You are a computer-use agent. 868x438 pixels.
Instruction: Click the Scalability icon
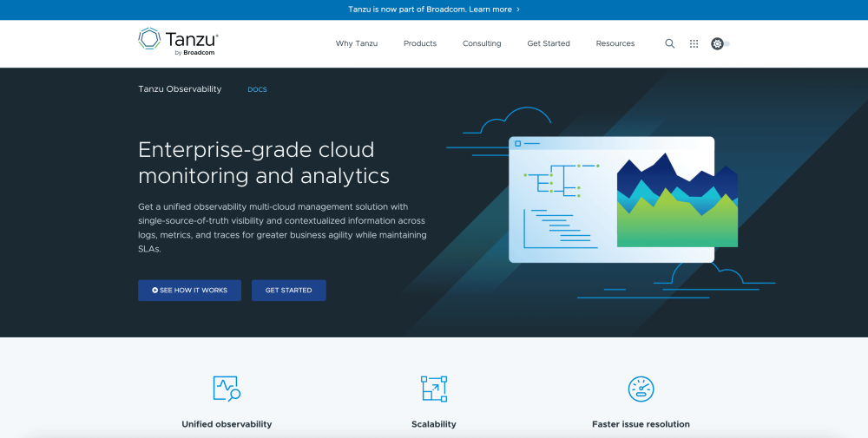(433, 388)
